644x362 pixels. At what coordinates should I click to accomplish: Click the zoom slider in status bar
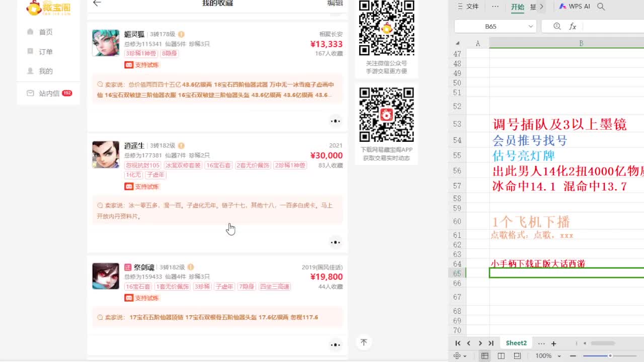[610, 355]
